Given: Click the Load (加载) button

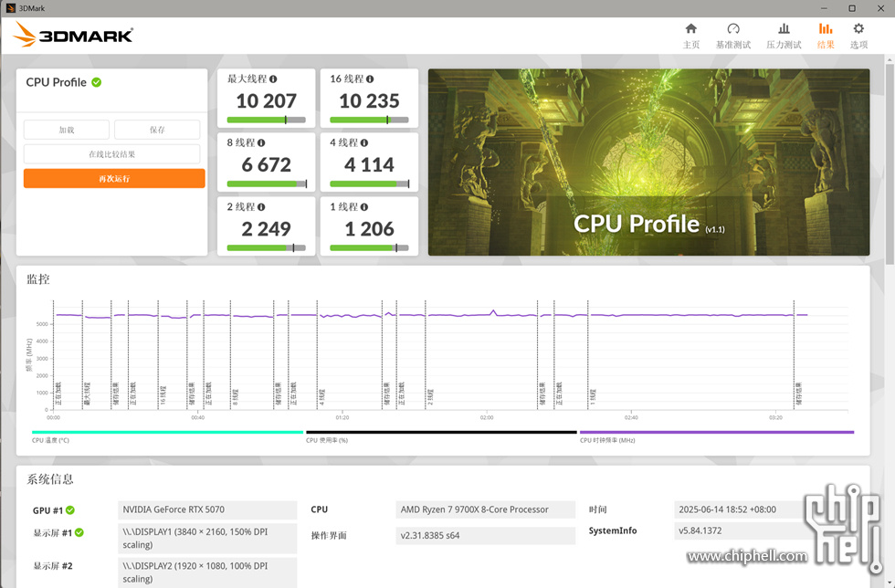Looking at the screenshot, I should (66, 130).
